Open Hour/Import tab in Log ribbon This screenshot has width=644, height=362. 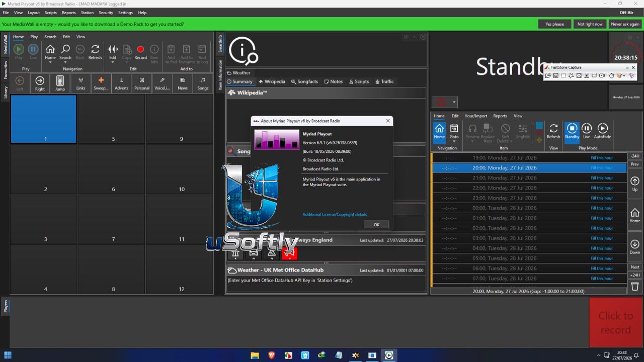[x=475, y=116]
